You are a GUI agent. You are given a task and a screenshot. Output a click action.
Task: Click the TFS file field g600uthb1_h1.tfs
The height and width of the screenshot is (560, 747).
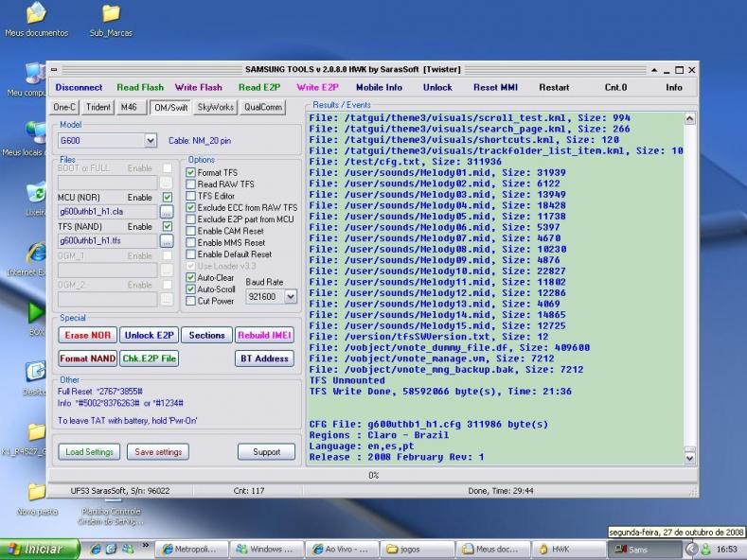pos(108,241)
